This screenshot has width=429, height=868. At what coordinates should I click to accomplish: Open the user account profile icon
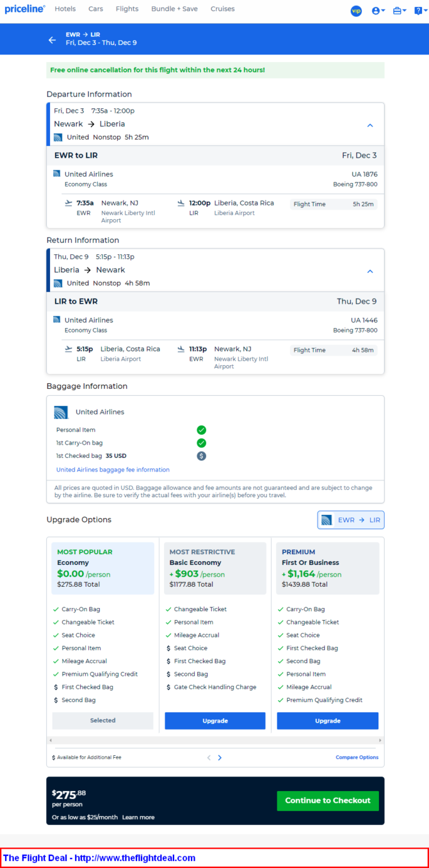click(376, 11)
